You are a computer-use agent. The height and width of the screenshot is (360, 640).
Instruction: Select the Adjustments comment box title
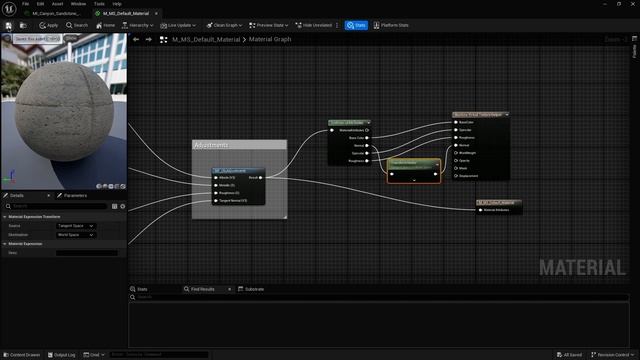coord(211,145)
